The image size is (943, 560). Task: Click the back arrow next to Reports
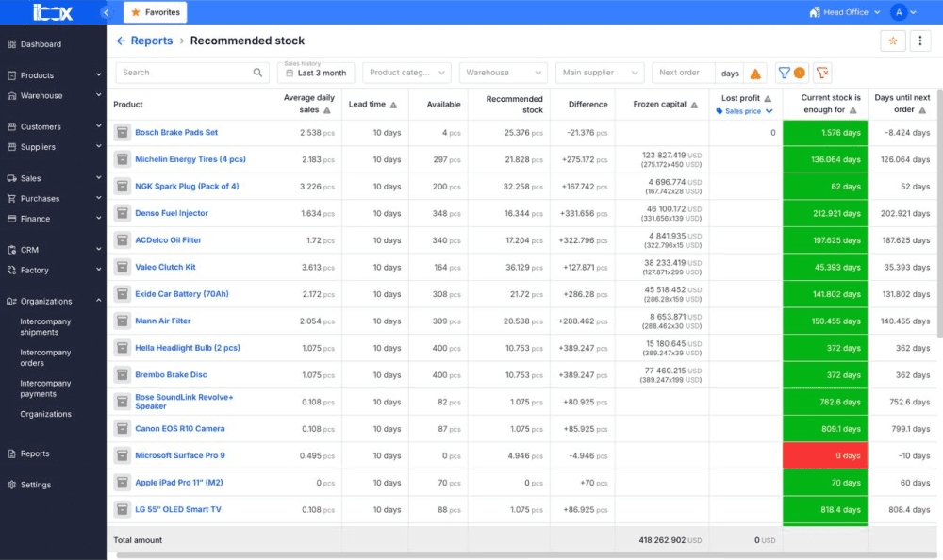coord(121,41)
